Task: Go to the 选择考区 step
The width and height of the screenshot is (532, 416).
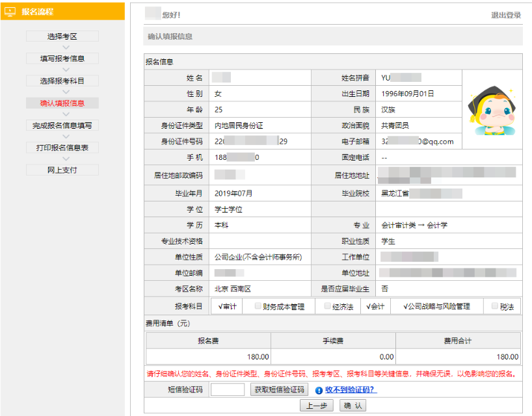Action: (x=62, y=36)
